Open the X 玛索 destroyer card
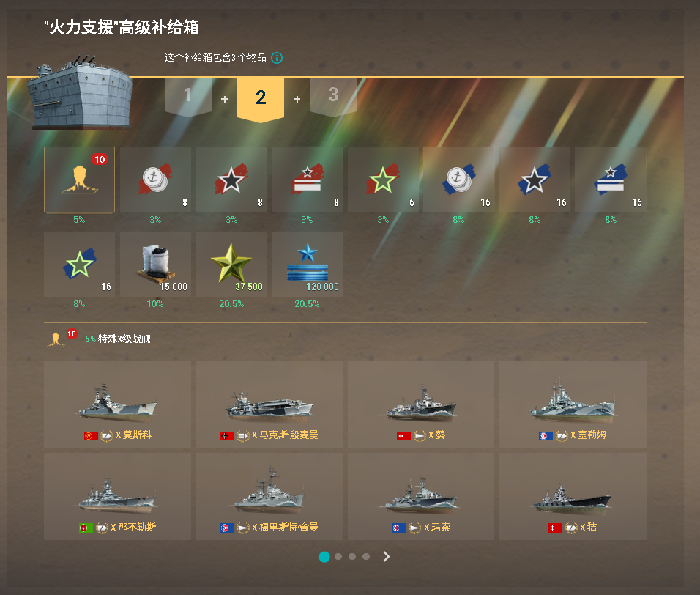 click(x=421, y=496)
